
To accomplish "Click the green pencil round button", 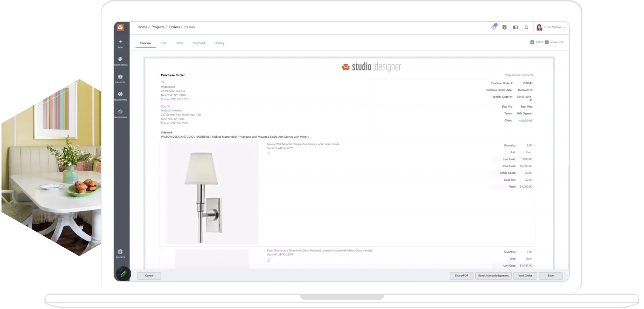I will 123,274.
